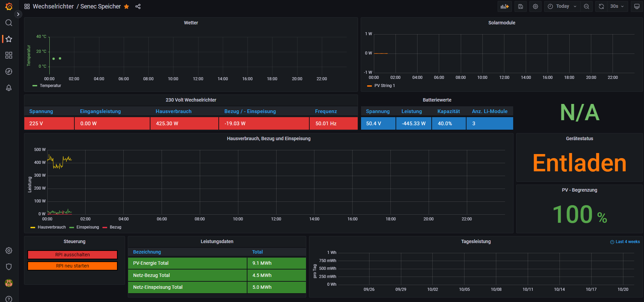Click the Temperatur legend color swatch

coord(34,86)
